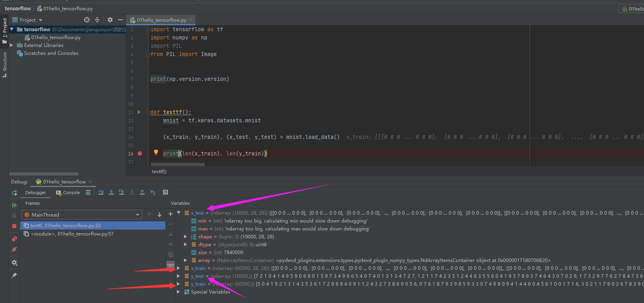The height and width of the screenshot is (303, 644).
Task: Stop the debug session with the red square
Action: coord(14,226)
